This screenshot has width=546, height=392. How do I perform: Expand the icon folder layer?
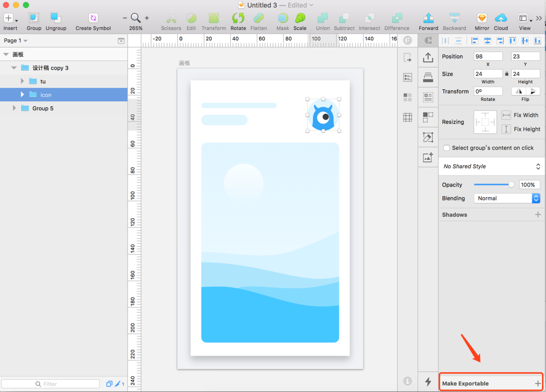click(x=22, y=95)
